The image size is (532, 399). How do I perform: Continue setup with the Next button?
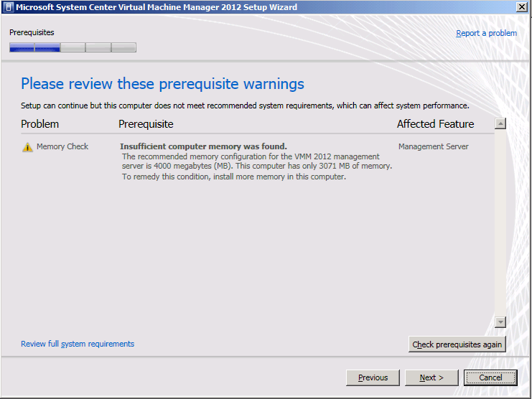431,377
